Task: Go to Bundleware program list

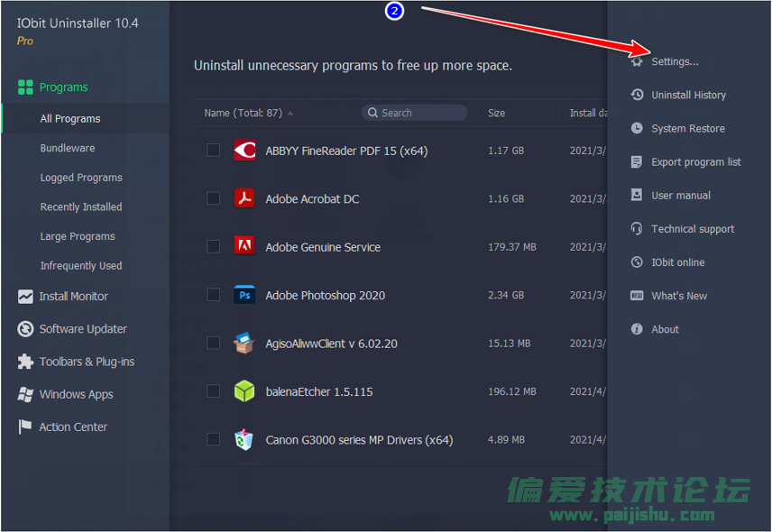Action: point(68,148)
